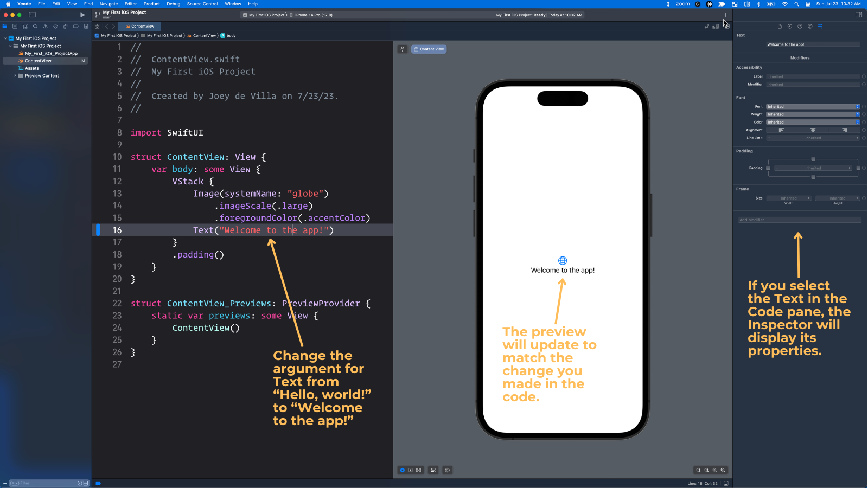Open the Weight dropdown
Screen dimensions: 868x488
(813, 114)
